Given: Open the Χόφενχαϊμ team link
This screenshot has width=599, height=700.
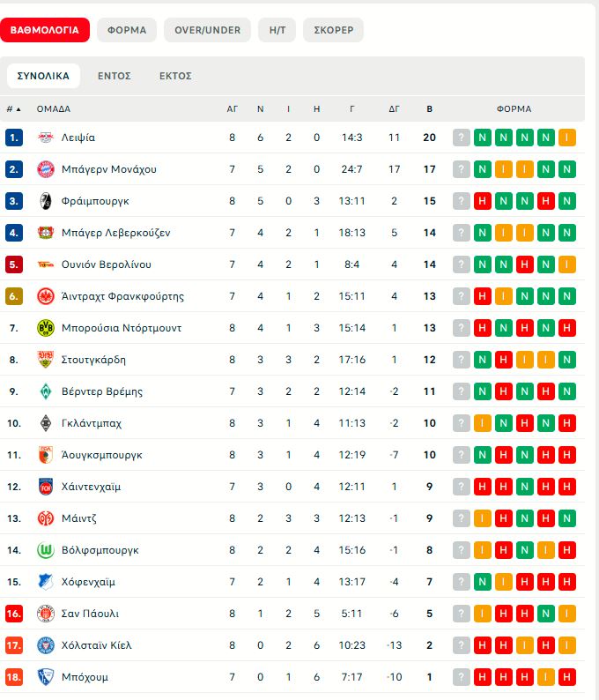Looking at the screenshot, I should pyautogui.click(x=88, y=582).
